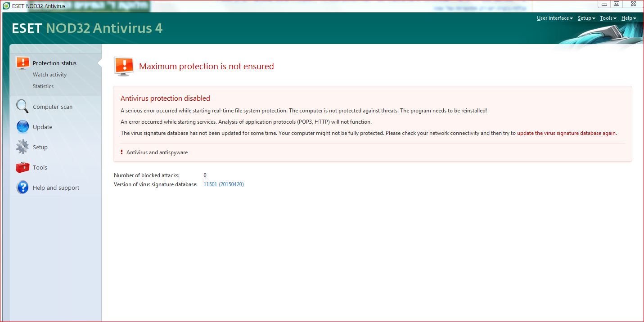The height and width of the screenshot is (322, 644).
Task: Open Statistics sub-item
Action: [43, 86]
